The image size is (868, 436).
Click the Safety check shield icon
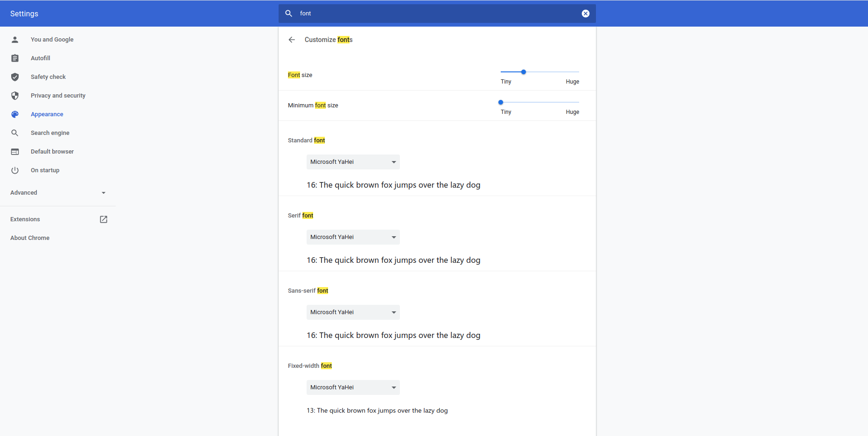click(15, 77)
